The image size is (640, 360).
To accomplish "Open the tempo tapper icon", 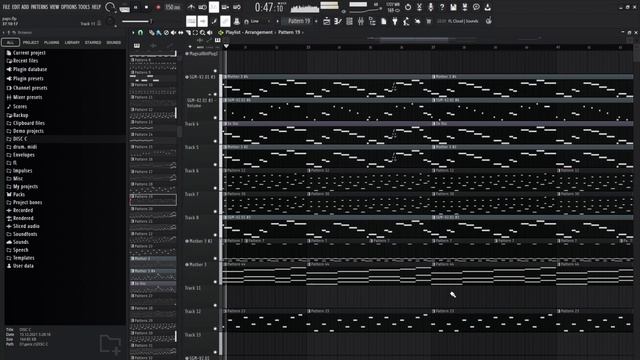I will (406, 21).
